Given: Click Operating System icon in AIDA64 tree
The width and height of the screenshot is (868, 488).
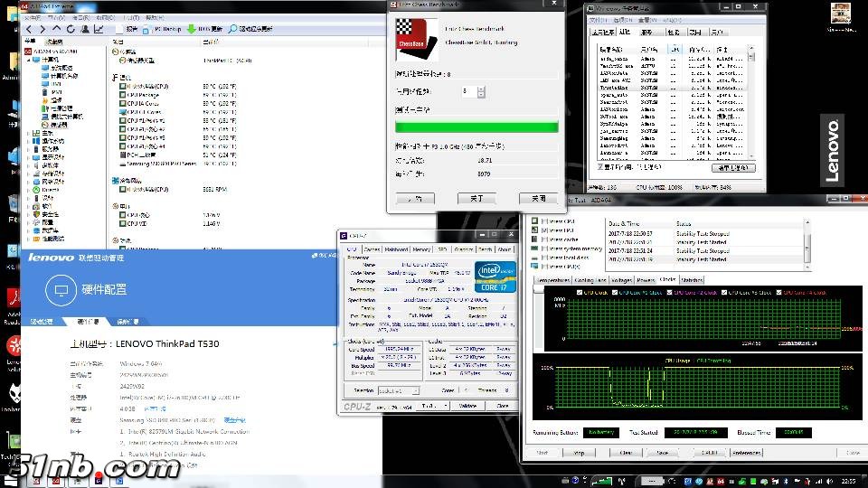Looking at the screenshot, I should pyautogui.click(x=36, y=141).
